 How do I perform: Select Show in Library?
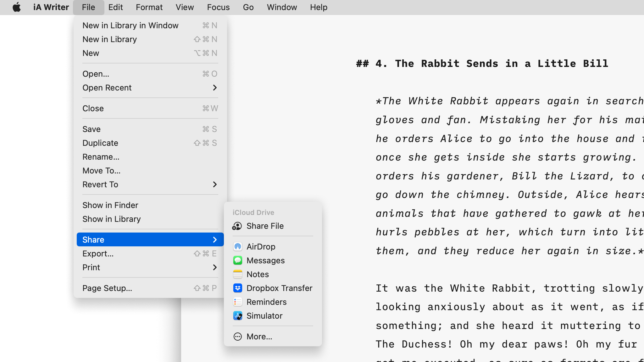pyautogui.click(x=150, y=219)
